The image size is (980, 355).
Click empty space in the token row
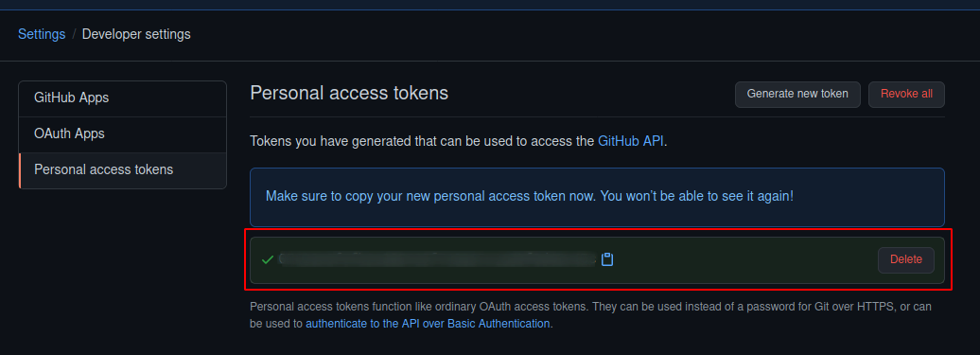coord(744,260)
